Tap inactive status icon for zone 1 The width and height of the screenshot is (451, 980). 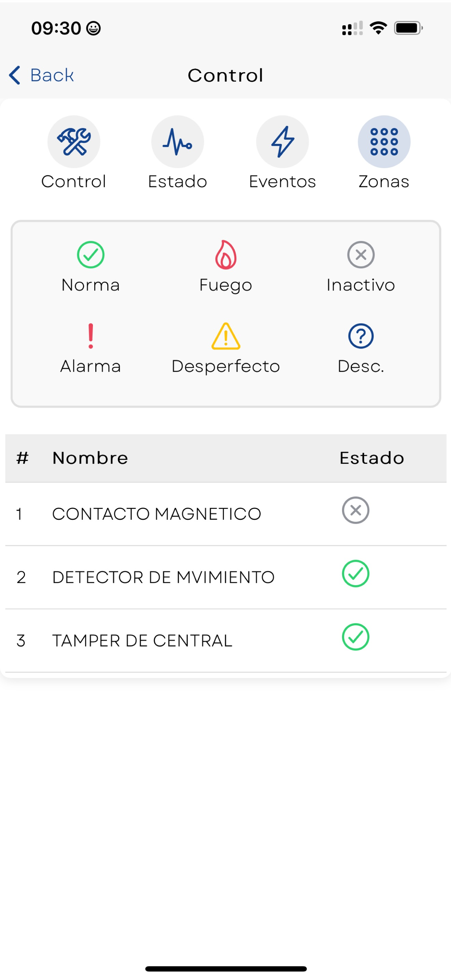click(355, 510)
